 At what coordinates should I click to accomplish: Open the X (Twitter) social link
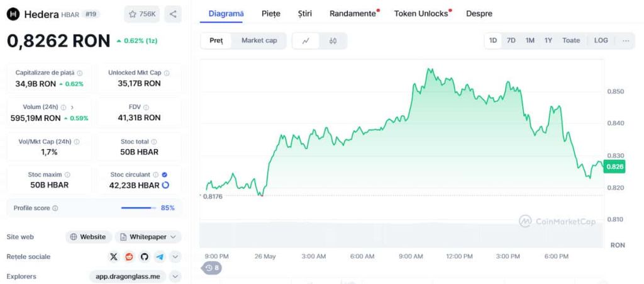[113, 257]
